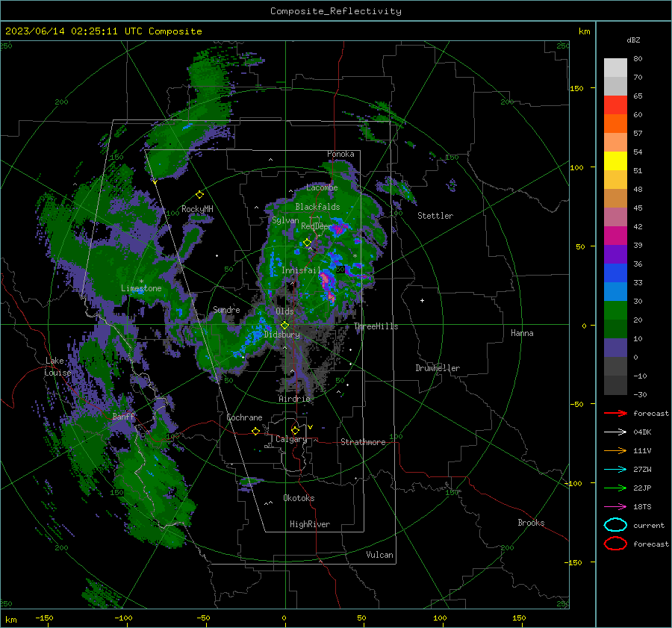Click the Composite_Reflectivity title

[336, 11]
